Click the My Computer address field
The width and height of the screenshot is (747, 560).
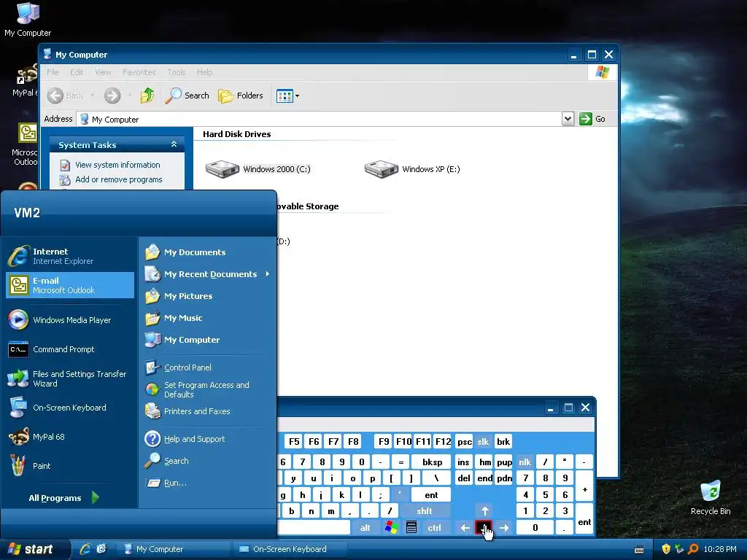pos(320,119)
